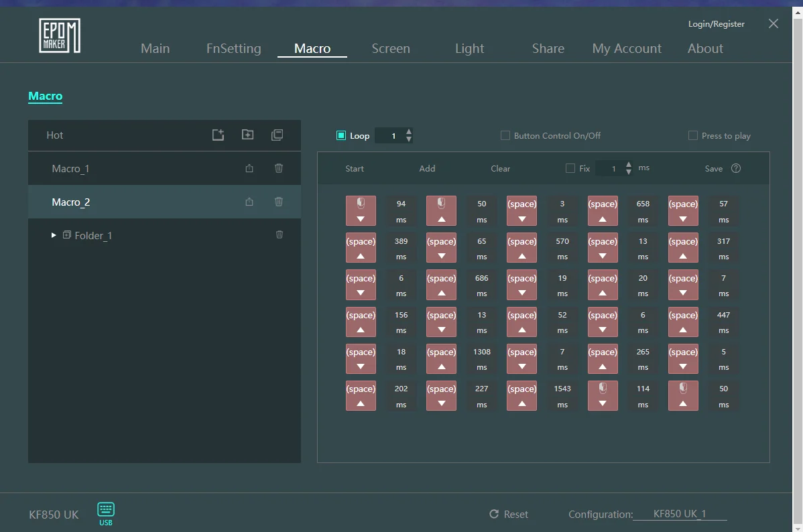Enable the Press to play checkbox
This screenshot has height=532, width=803.
pos(693,135)
